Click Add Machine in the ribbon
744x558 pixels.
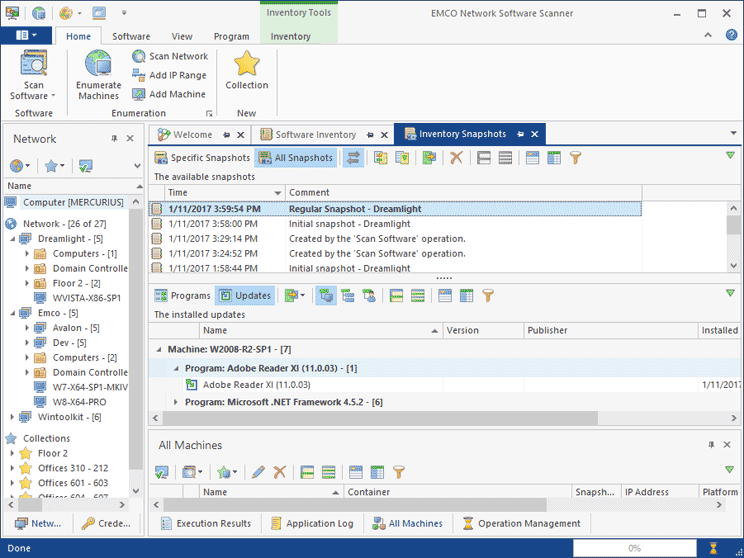(x=169, y=94)
